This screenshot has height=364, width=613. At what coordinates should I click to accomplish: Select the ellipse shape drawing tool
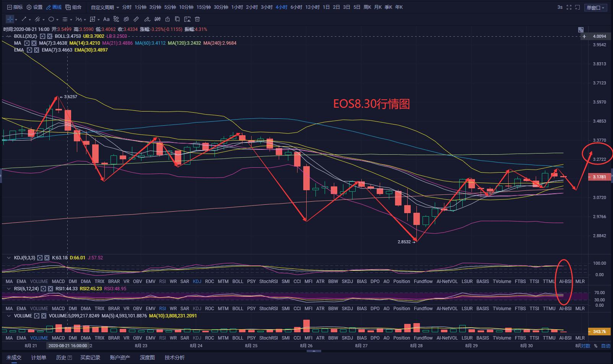tap(51, 19)
